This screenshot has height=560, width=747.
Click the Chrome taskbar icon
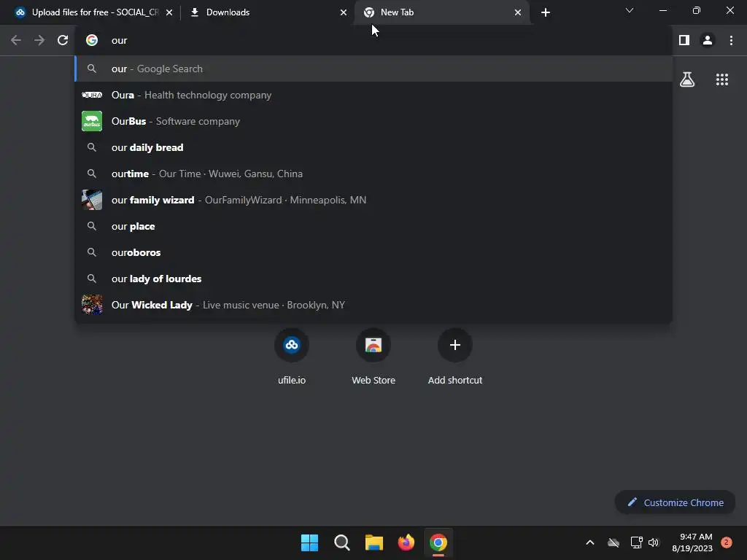coord(438,542)
